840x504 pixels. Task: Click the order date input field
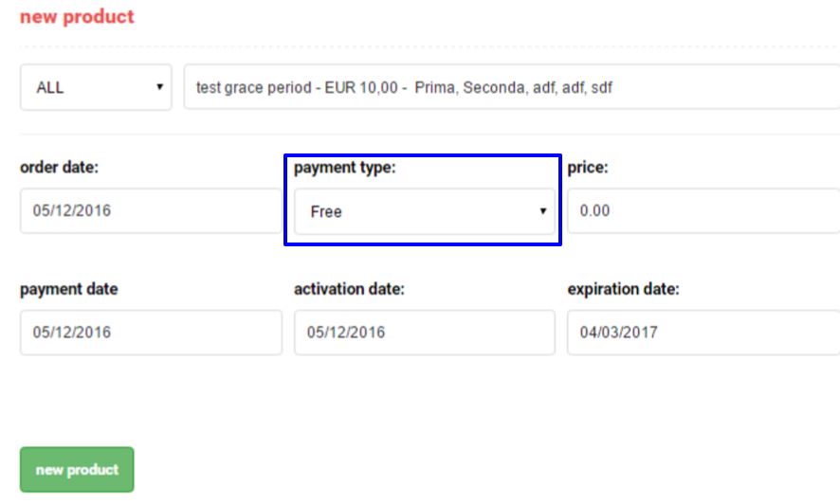(150, 210)
